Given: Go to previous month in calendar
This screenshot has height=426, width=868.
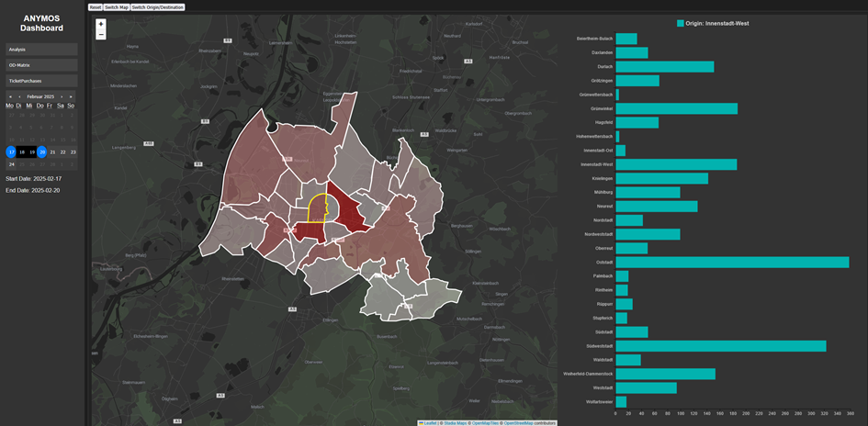Looking at the screenshot, I should [x=19, y=96].
